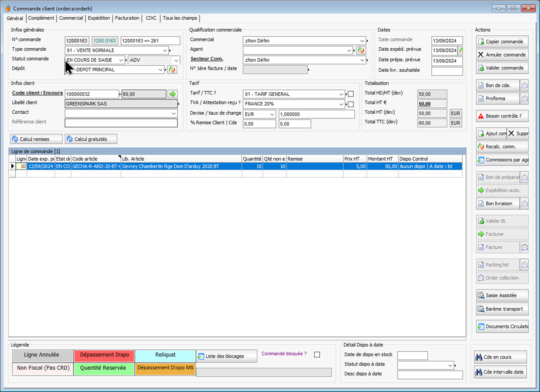Check the Commande bloquée checkbox
540x392 pixels.
317,354
